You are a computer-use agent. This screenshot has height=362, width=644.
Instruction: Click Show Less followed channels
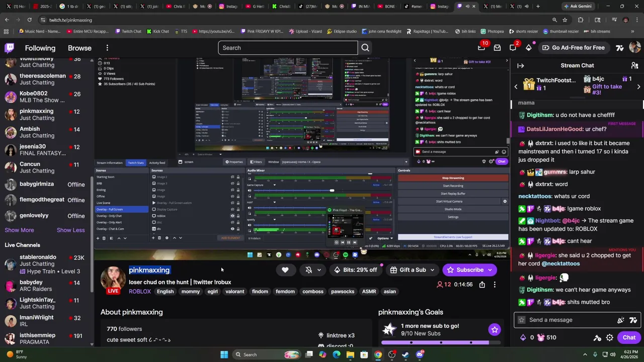click(70, 230)
